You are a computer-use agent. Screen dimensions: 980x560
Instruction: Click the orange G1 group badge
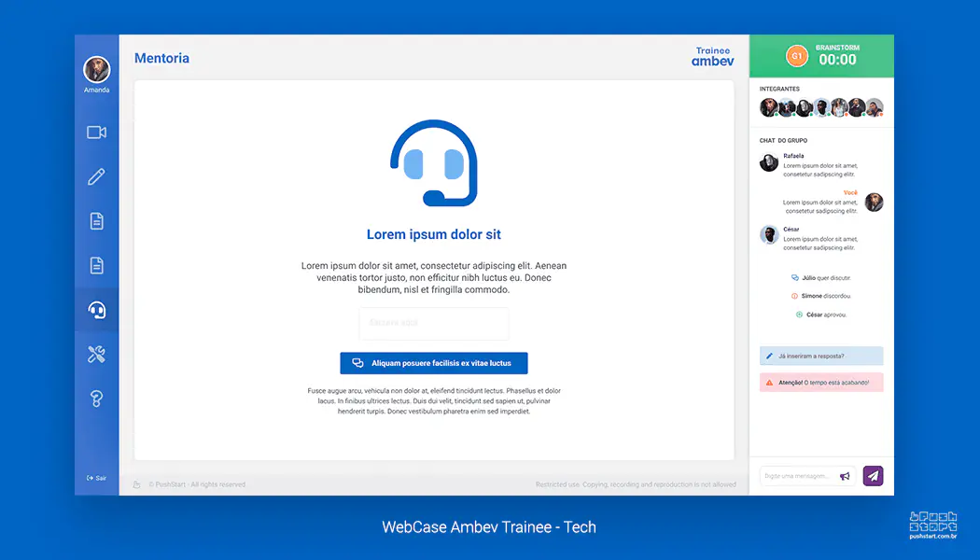[797, 56]
